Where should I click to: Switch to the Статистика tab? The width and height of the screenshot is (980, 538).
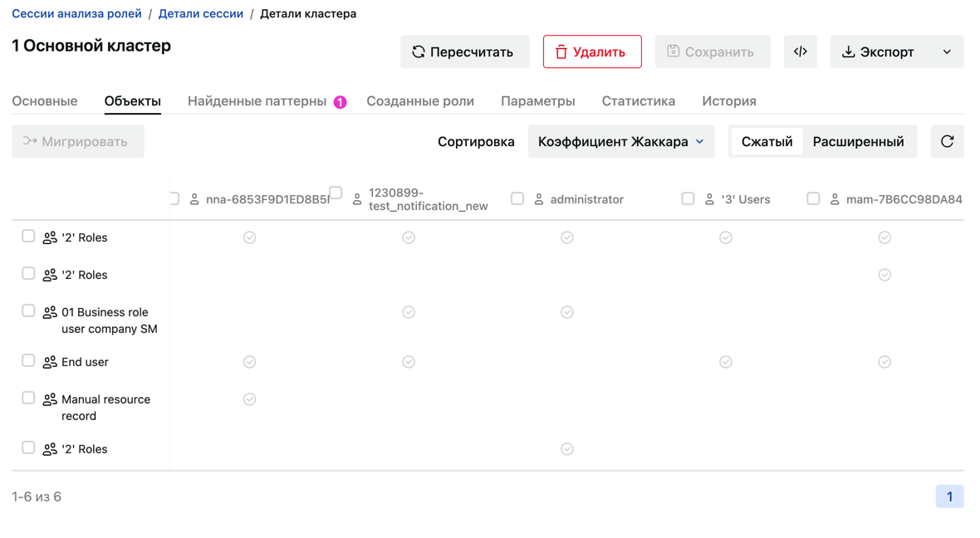(x=638, y=100)
